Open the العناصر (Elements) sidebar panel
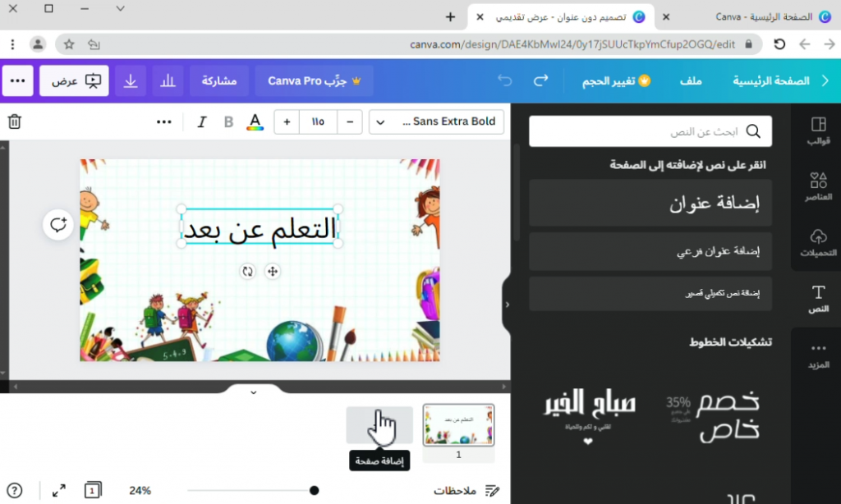Viewport: 841px width, 504px height. click(818, 187)
